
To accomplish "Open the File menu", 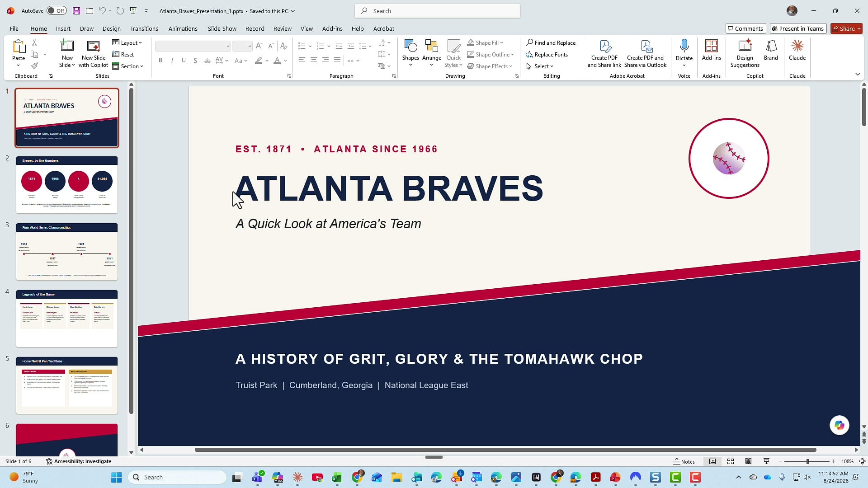I will [x=14, y=28].
